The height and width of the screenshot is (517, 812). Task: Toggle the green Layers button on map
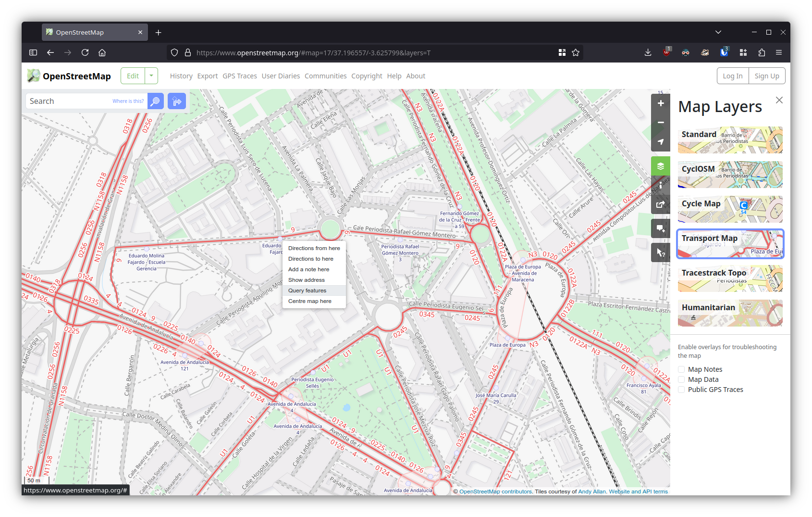point(661,166)
